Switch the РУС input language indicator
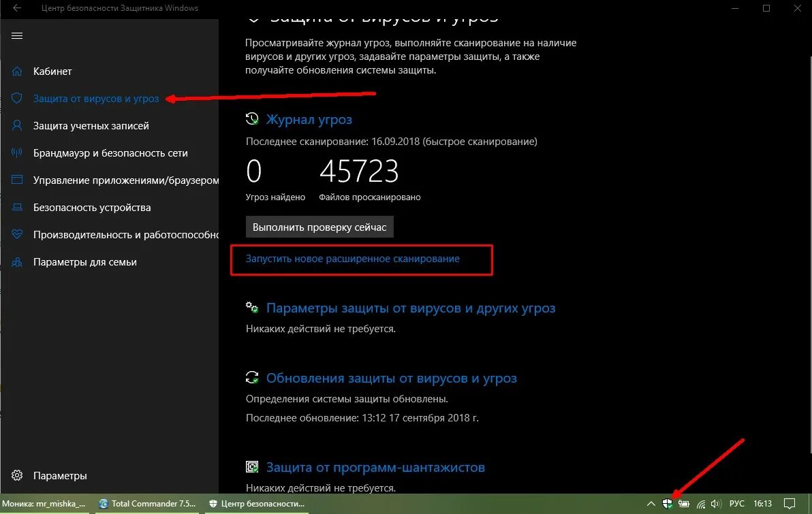This screenshot has height=514, width=812. (737, 504)
